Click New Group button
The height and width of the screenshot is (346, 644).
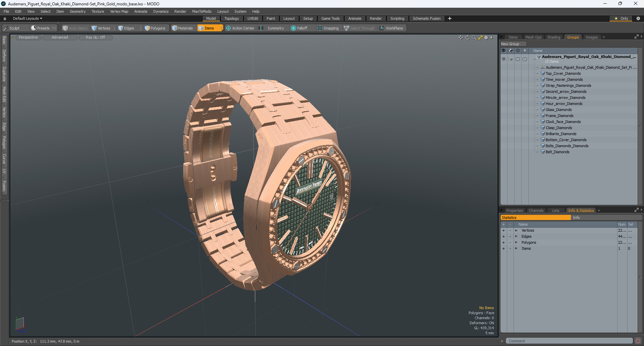513,44
